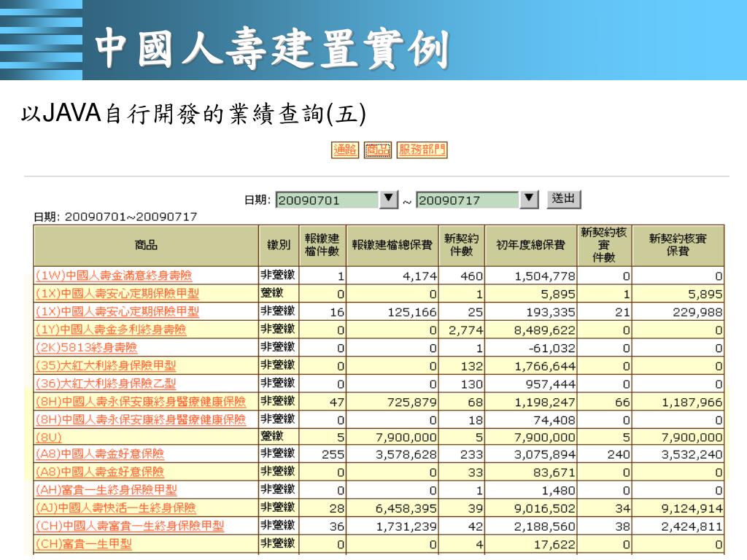Open link (AH)富貴一生終身保險甲型
Image resolution: width=747 pixels, height=560 pixels.
[107, 490]
